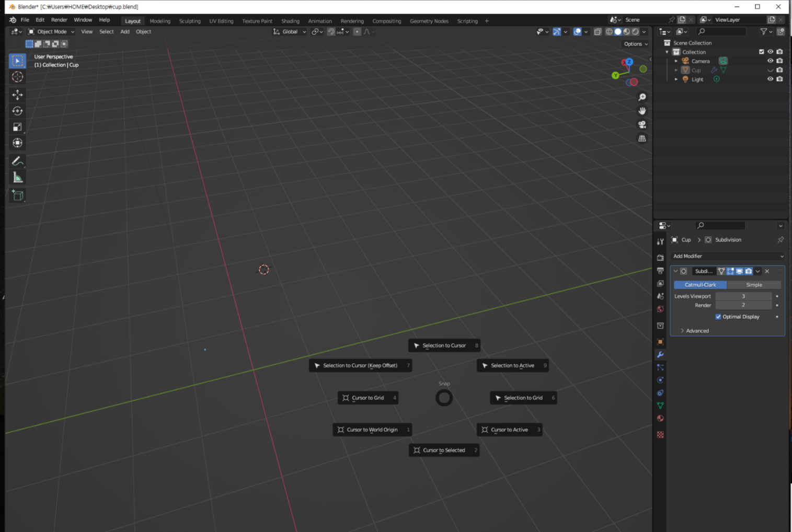Screen dimensions: 792x532
Task: Switch to the Geometry Nodes workspace tab
Action: click(429, 21)
